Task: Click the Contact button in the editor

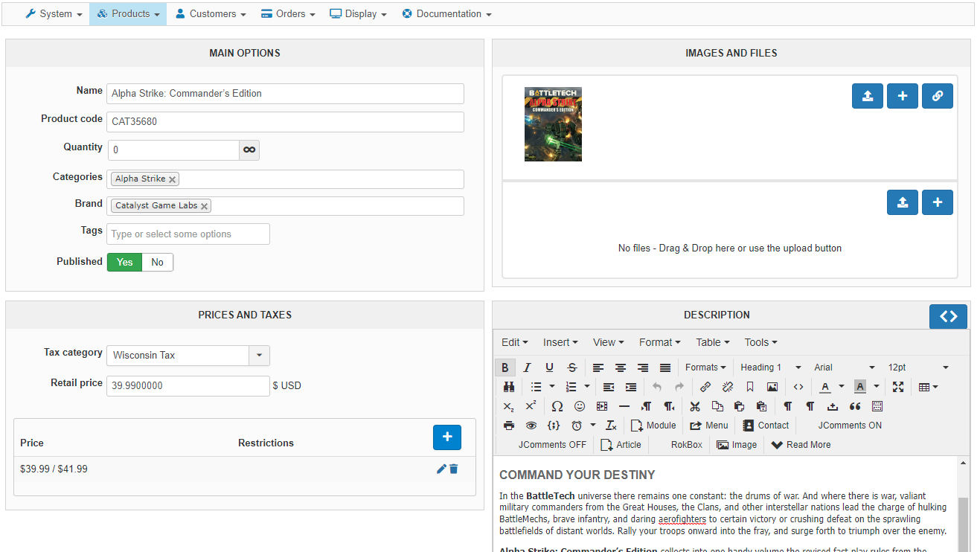Action: pos(766,426)
